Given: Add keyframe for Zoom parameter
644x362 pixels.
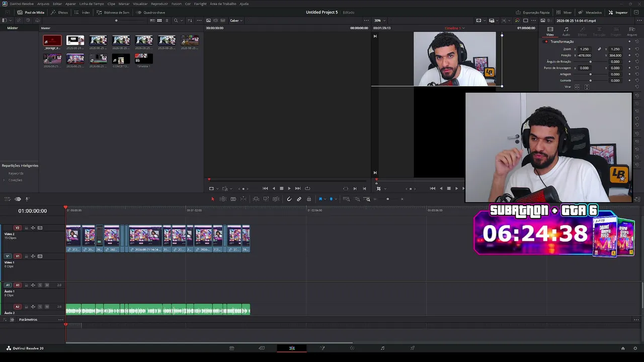Looking at the screenshot, I should click(x=629, y=49).
